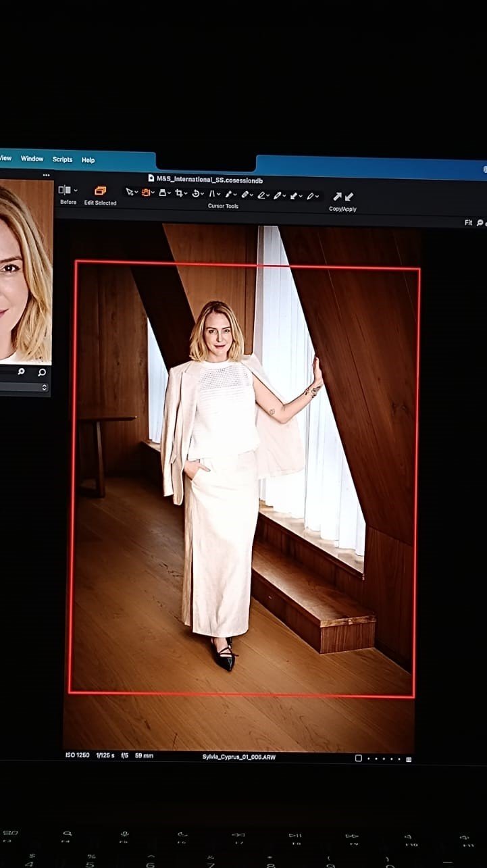Select the pointer Select cursor tool
This screenshot has height=868, width=487.
tap(130, 193)
